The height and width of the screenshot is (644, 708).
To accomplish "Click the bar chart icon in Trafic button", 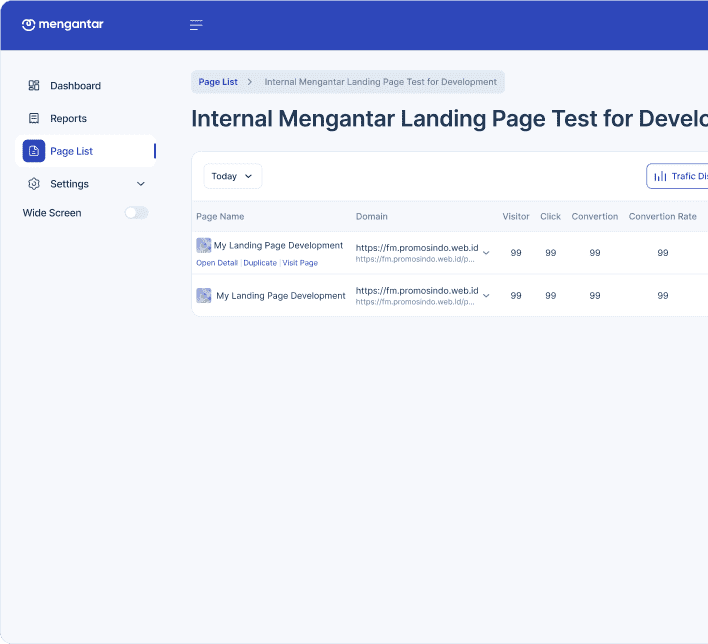I will point(660,176).
